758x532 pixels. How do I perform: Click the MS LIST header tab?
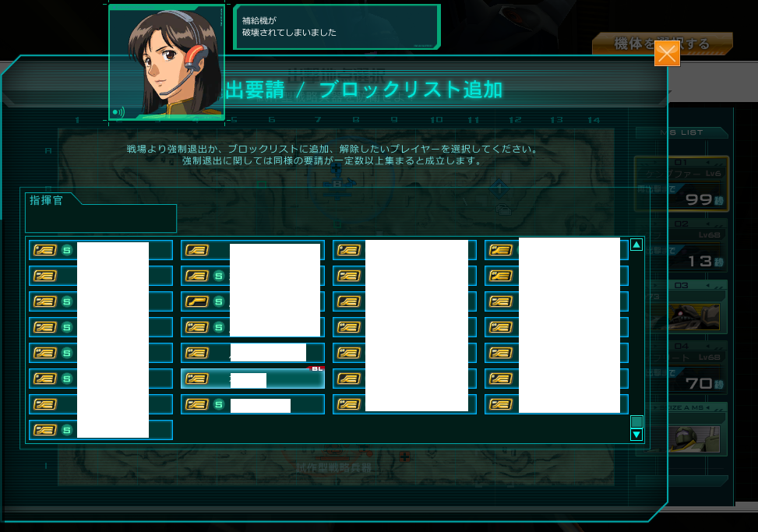[x=682, y=132]
